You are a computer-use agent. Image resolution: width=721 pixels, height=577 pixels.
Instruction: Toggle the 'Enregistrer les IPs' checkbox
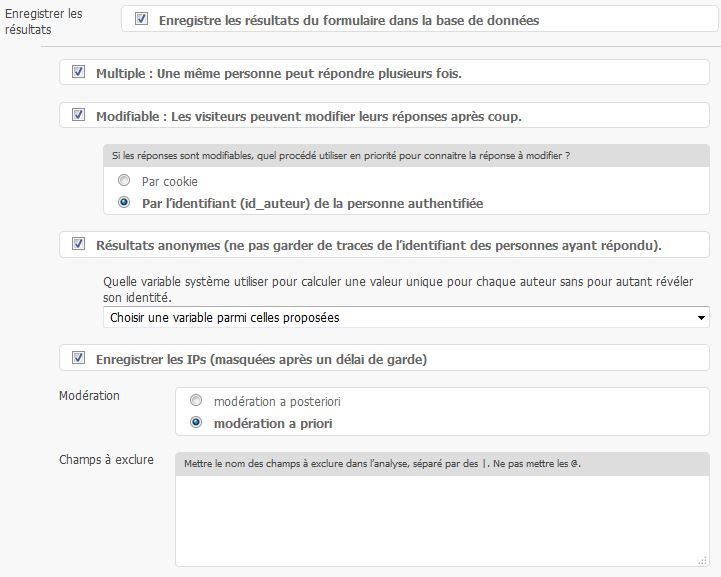pos(79,358)
